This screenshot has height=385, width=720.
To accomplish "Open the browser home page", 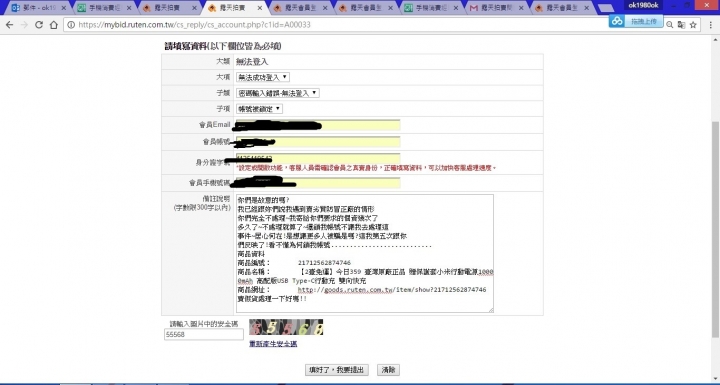I will coord(54,25).
